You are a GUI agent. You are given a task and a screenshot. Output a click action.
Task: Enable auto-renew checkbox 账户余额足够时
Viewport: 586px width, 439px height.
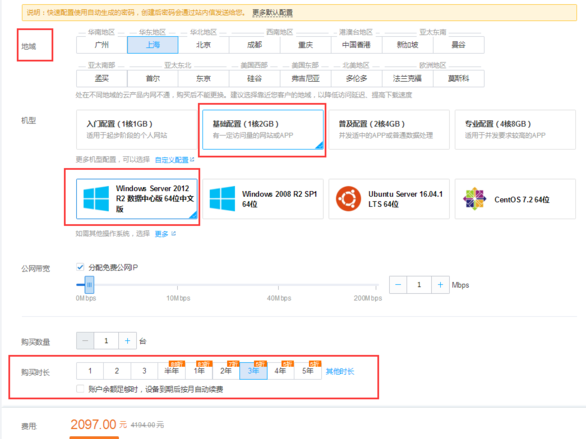80,389
